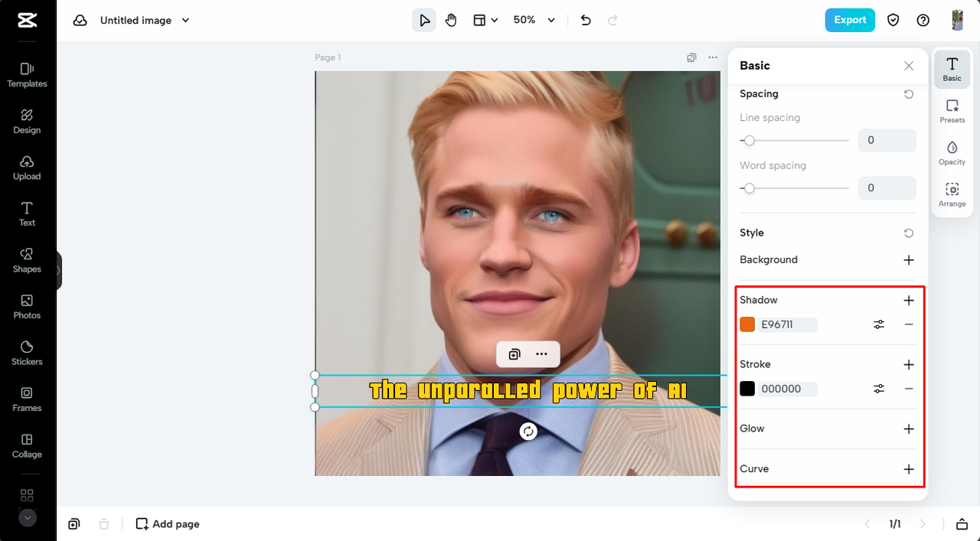The image size is (980, 541).
Task: Open the canvas layout resize dropdown
Action: click(485, 21)
